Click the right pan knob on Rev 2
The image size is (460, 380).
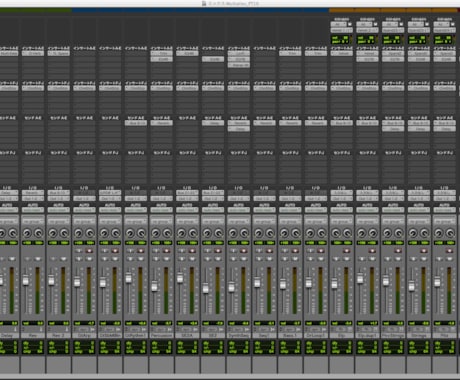(x=64, y=233)
